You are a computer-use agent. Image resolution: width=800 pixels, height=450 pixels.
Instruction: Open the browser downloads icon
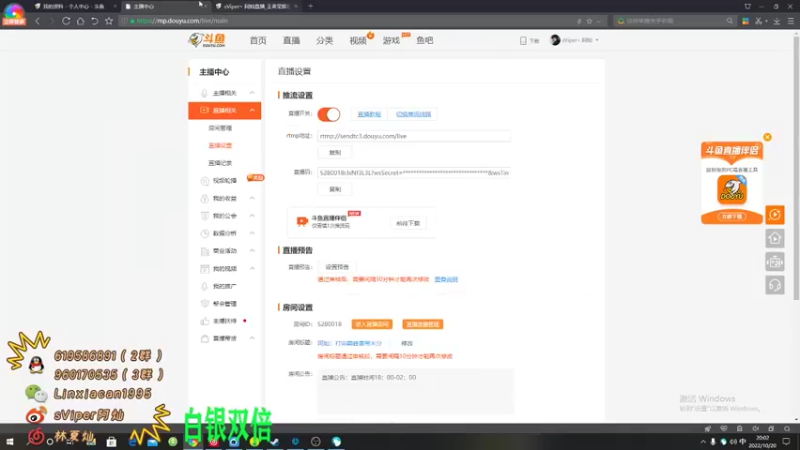(777, 21)
